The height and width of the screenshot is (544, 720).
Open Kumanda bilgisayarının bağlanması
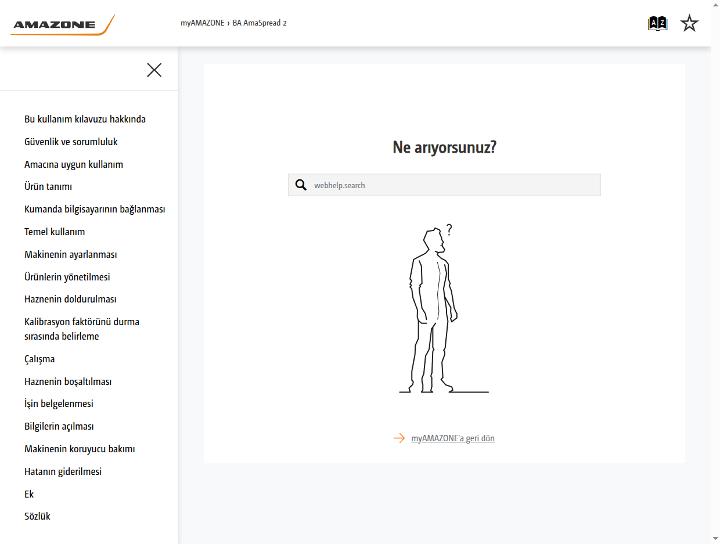(95, 209)
